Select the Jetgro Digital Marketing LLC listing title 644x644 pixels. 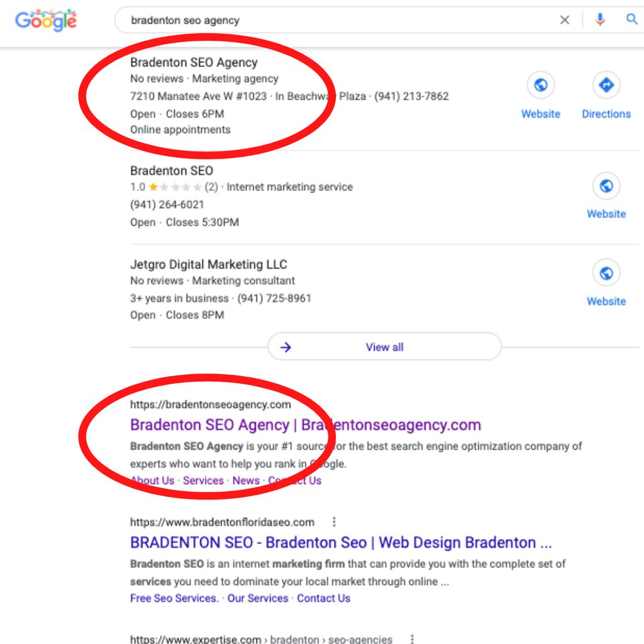pyautogui.click(x=208, y=264)
